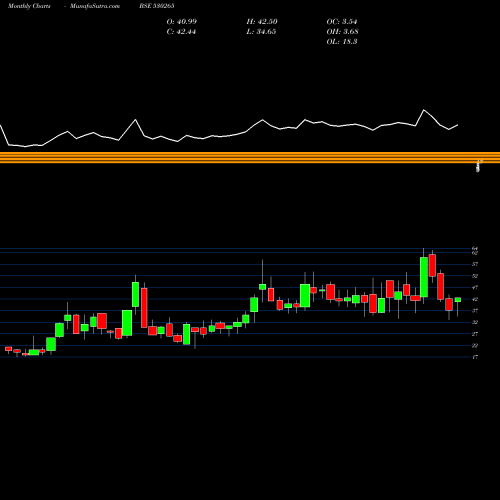Select the tallest green candle near 62
Image resolution: width=500 pixels, height=500 pixels.
pyautogui.click(x=424, y=277)
